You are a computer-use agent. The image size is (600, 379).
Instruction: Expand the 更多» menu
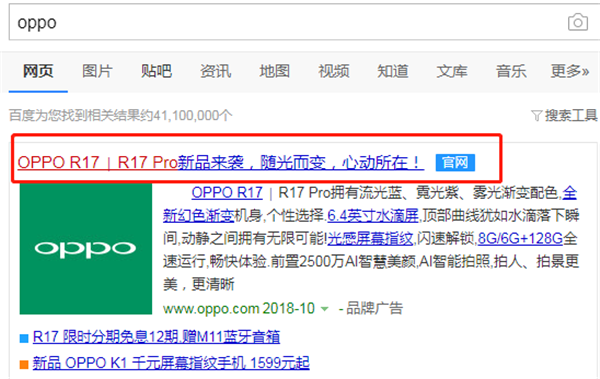[570, 71]
